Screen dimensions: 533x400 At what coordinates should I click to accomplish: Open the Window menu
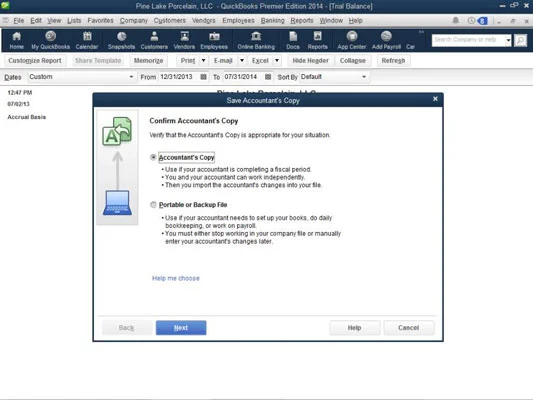click(331, 21)
